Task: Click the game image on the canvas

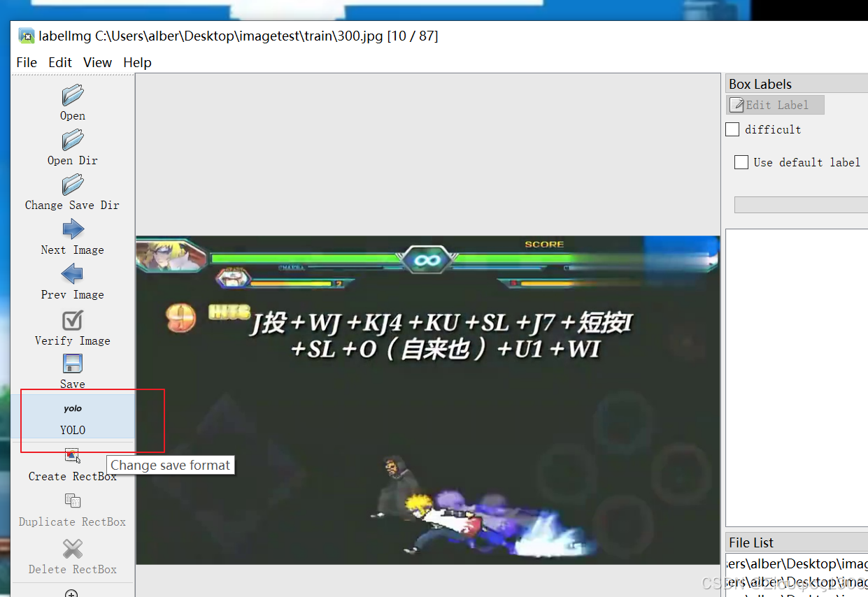Action: [427, 400]
